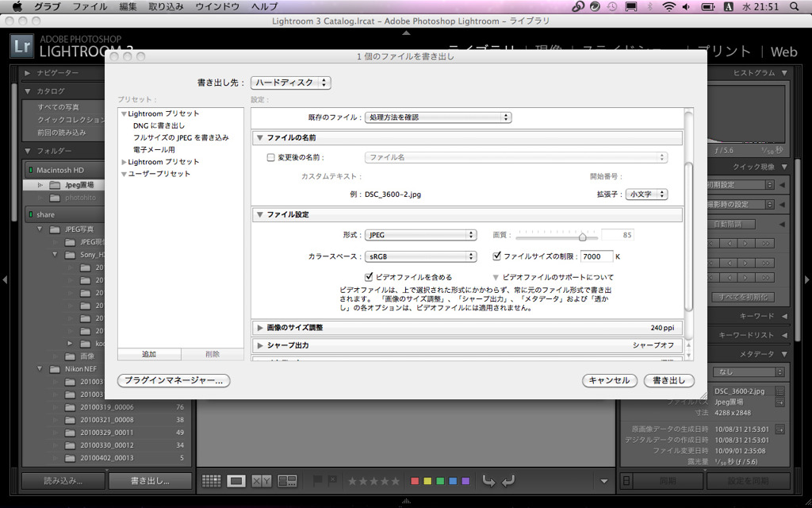The height and width of the screenshot is (508, 812).
Task: Click キャンセル button in export dialog
Action: point(610,380)
